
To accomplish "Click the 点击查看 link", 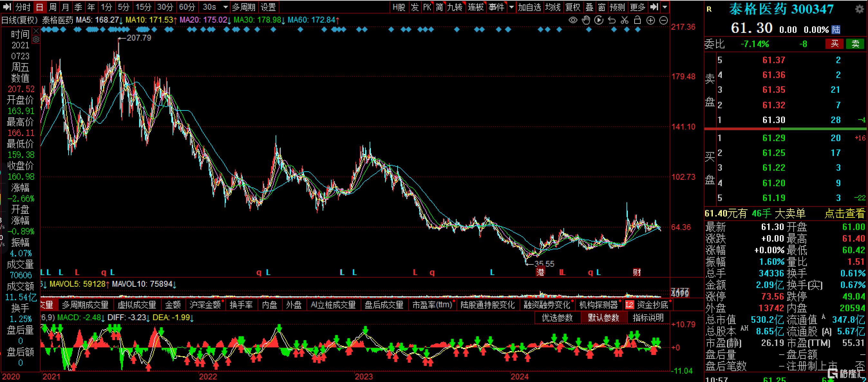I will tap(845, 214).
